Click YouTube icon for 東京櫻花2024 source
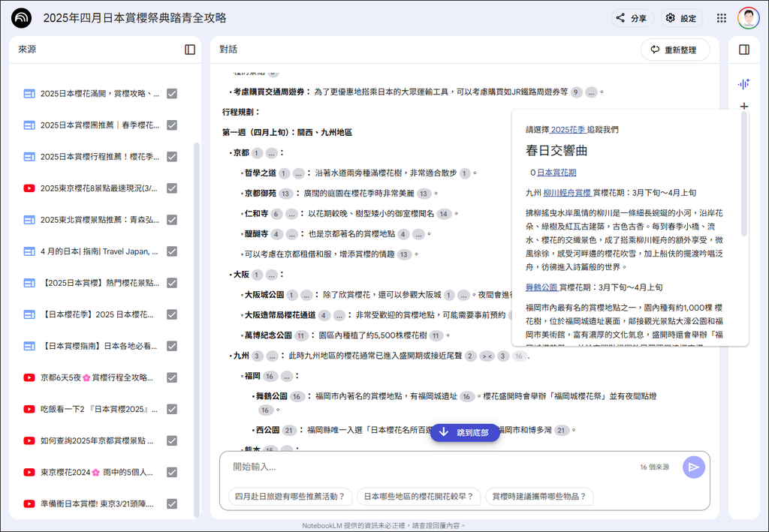The image size is (769, 532). 29,472
